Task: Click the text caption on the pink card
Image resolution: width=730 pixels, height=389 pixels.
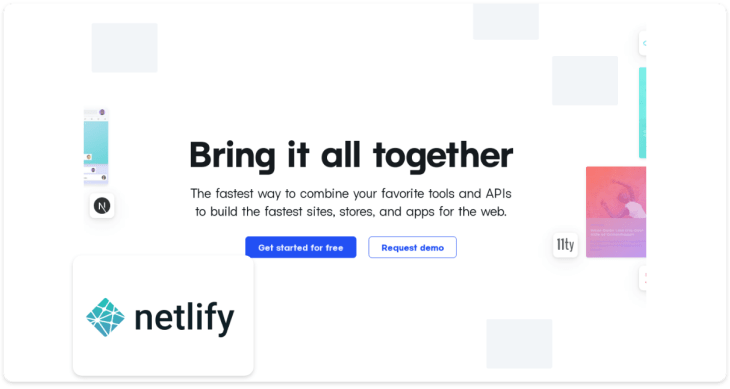Action: click(x=617, y=232)
